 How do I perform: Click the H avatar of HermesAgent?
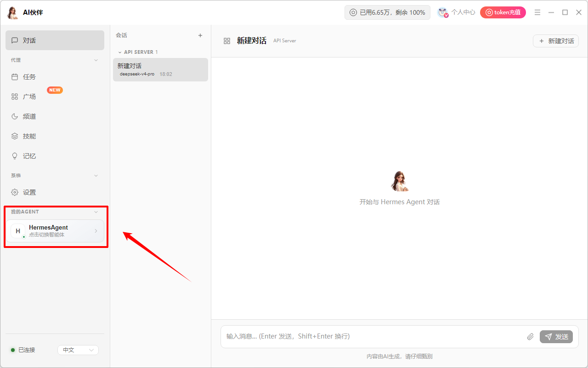[18, 231]
